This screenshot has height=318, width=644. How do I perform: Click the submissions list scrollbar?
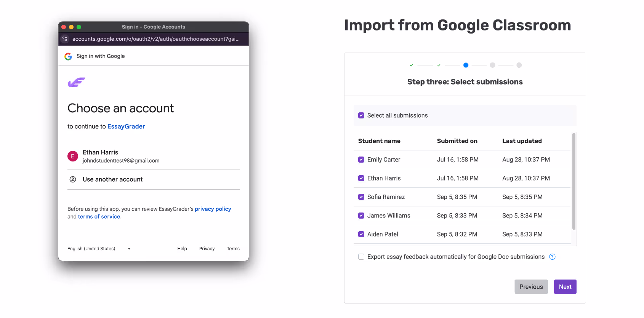[x=574, y=181]
